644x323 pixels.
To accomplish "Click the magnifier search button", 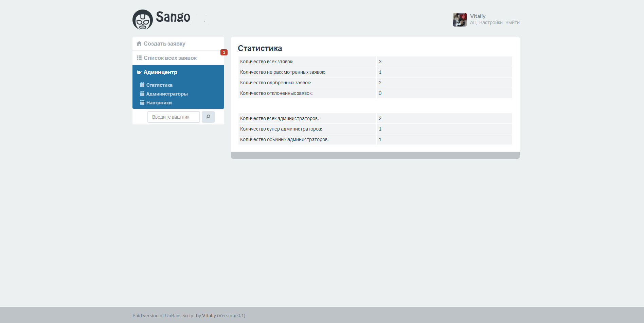I will 208,117.
